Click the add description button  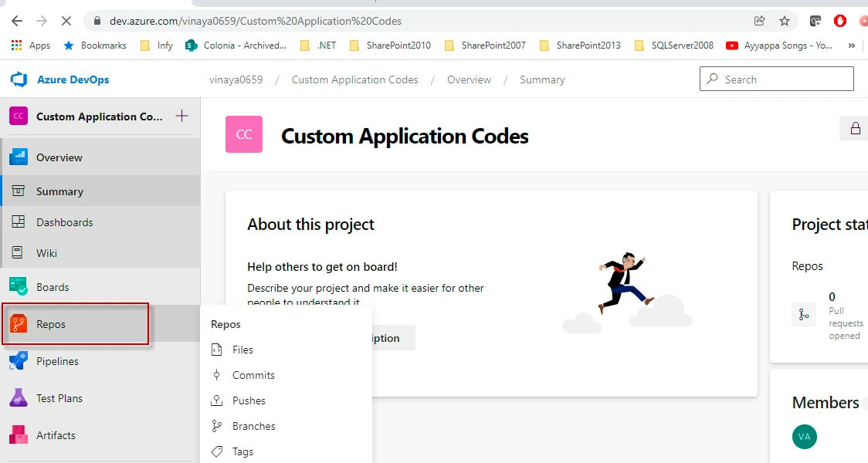(x=393, y=338)
